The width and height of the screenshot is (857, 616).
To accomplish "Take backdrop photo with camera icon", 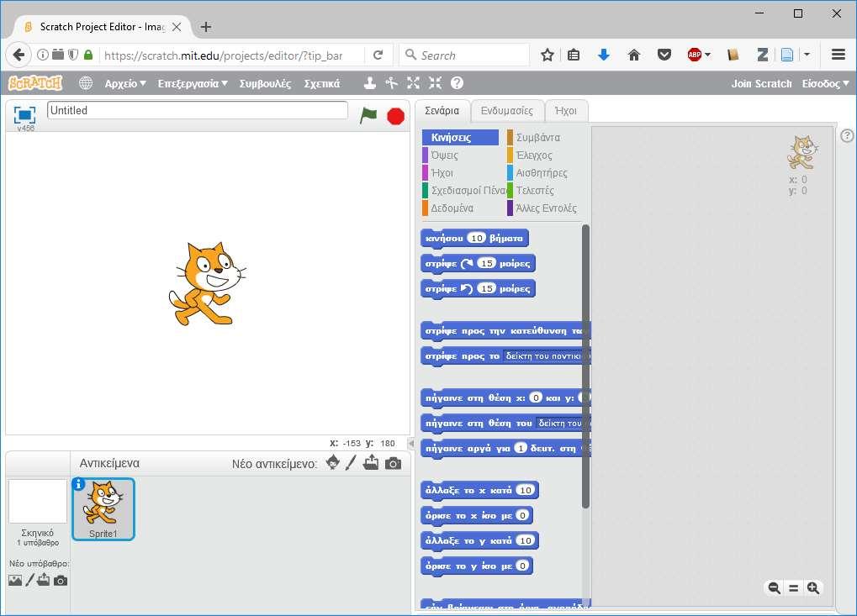I will click(x=61, y=580).
